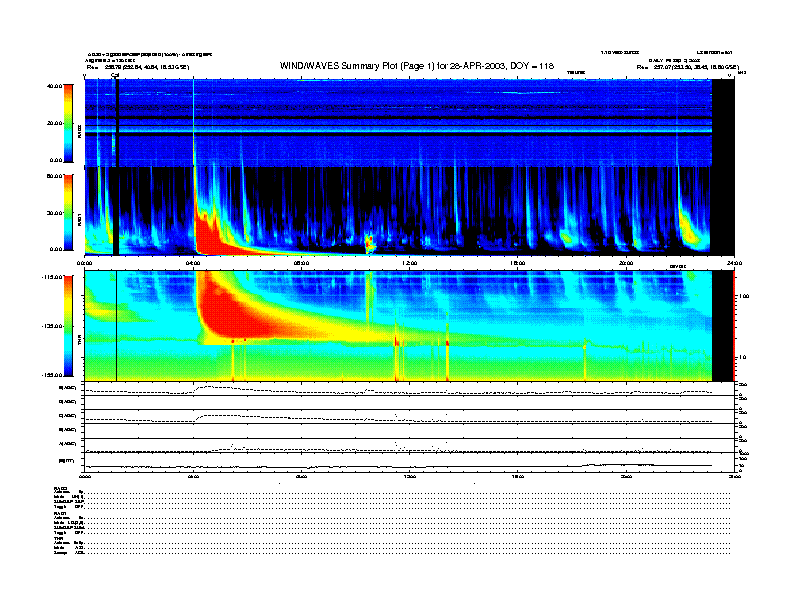Select the 40.00 label on RAD2 scale

point(54,86)
